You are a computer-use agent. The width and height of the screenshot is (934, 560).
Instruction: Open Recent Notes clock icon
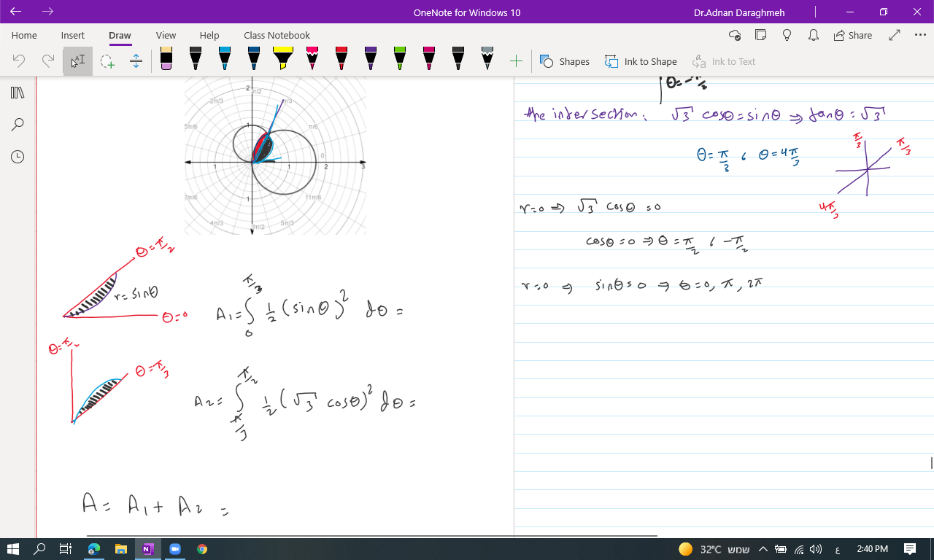[x=18, y=157]
